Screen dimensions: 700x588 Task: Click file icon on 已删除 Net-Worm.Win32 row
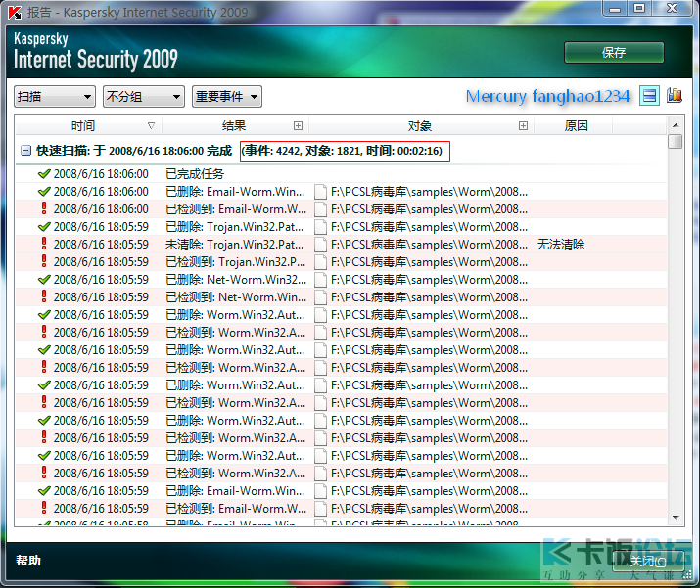click(320, 280)
